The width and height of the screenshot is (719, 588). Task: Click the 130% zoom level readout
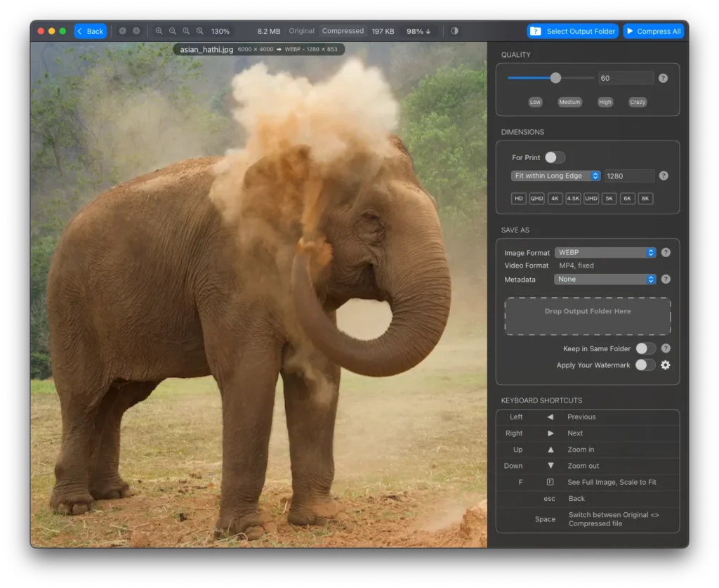tap(220, 31)
